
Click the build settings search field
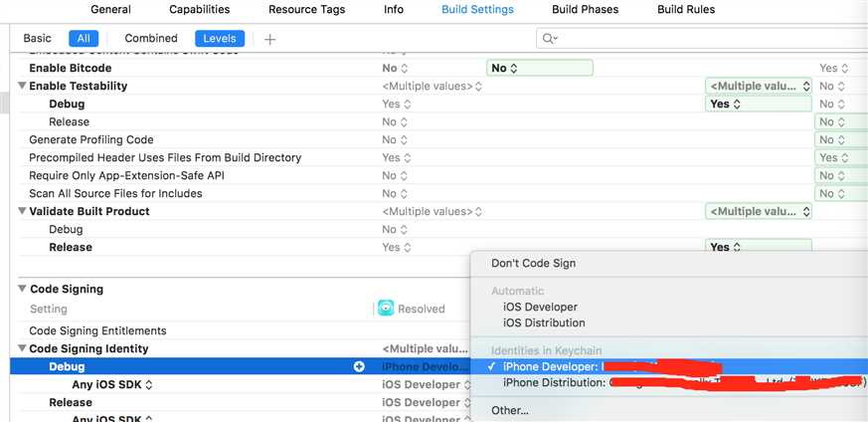point(696,39)
